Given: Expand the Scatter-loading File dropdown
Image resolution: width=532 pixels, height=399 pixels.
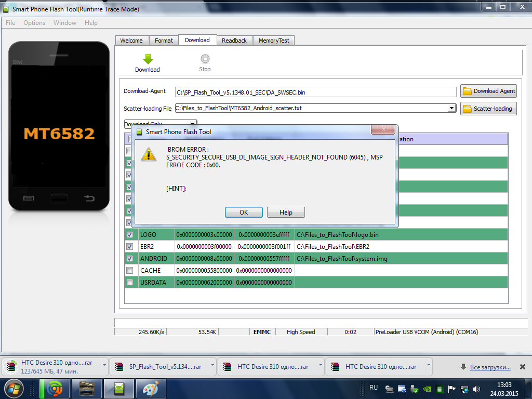Looking at the screenshot, I should [x=451, y=108].
